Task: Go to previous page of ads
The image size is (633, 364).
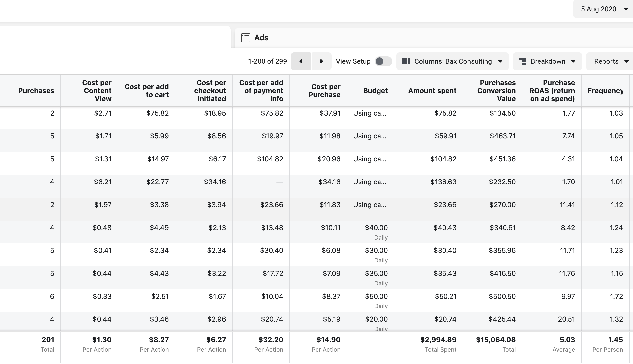Action: pyautogui.click(x=301, y=61)
